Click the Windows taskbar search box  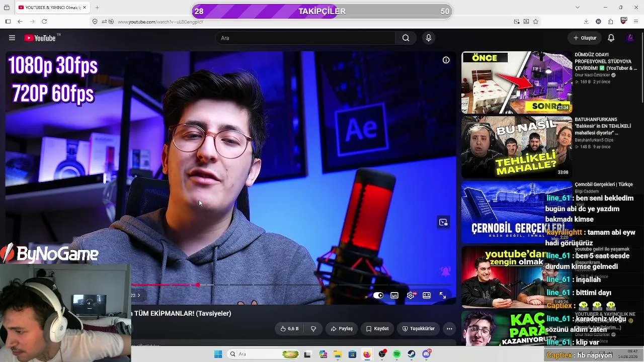pos(263,354)
